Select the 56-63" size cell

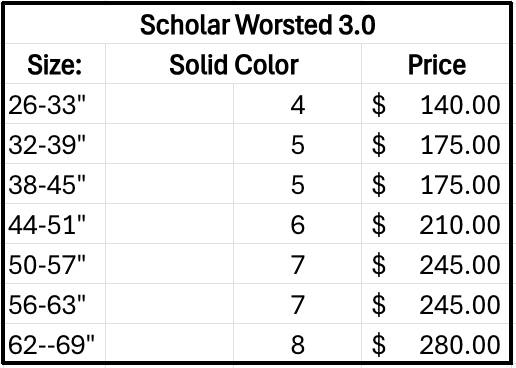point(55,304)
